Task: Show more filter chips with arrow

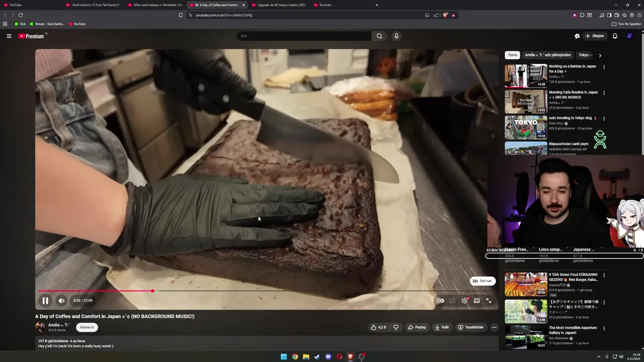Action: coord(600,55)
